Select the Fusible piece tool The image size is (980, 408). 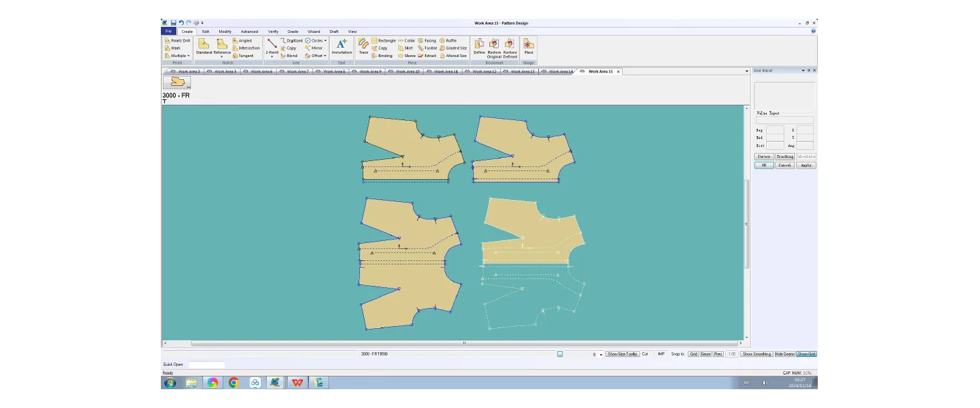(428, 48)
